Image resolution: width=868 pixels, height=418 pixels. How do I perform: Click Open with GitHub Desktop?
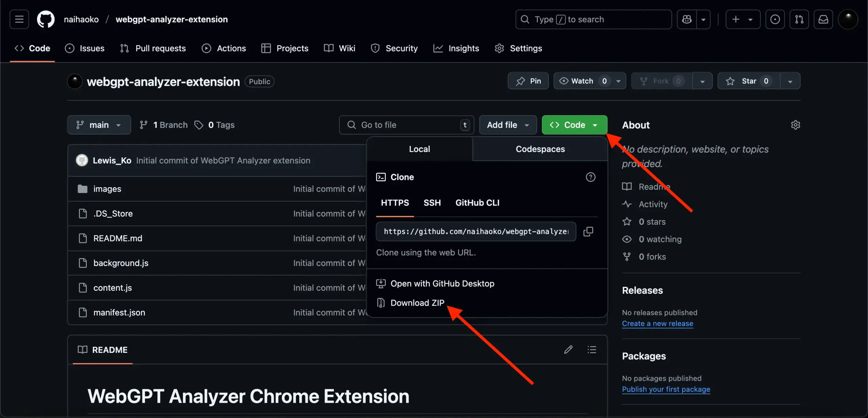point(435,283)
